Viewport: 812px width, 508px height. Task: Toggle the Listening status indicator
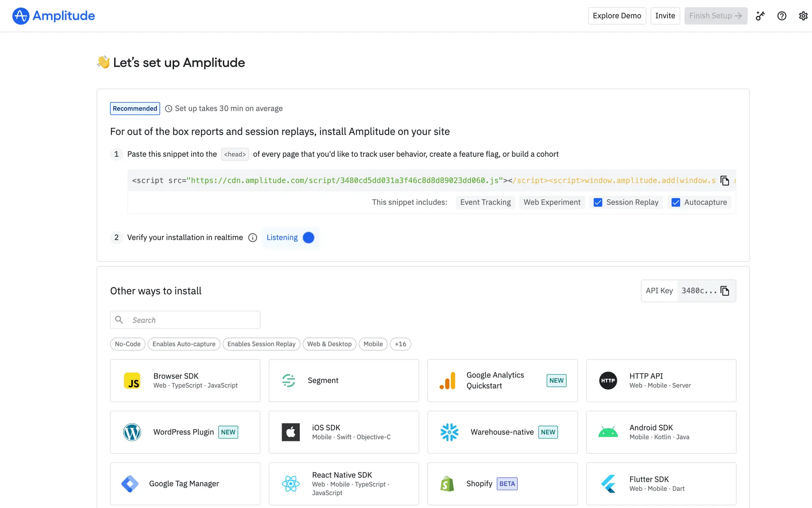coord(308,237)
